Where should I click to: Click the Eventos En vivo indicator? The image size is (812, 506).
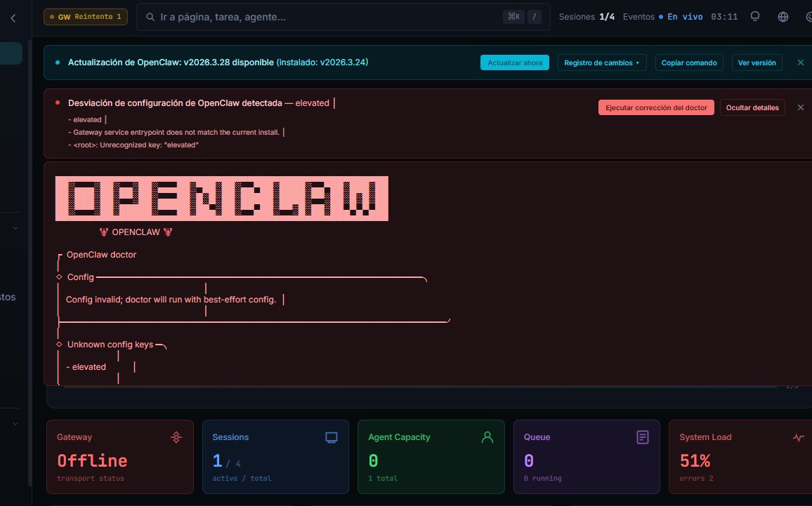[663, 17]
